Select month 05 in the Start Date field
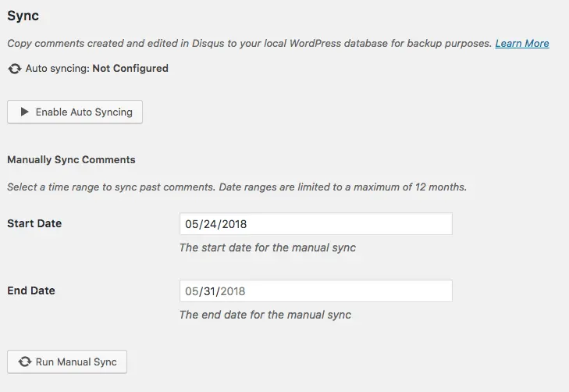 pyautogui.click(x=191, y=224)
